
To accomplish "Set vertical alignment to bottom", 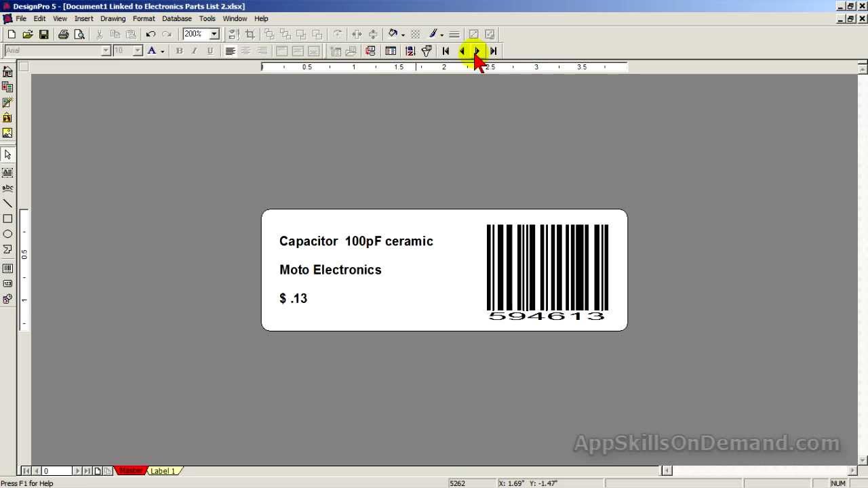I will tap(314, 51).
